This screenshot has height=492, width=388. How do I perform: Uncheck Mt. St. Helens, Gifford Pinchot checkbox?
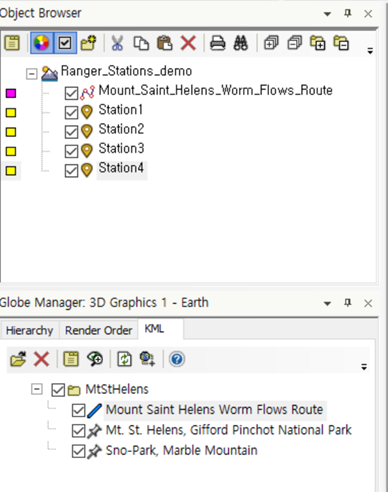[x=79, y=431]
